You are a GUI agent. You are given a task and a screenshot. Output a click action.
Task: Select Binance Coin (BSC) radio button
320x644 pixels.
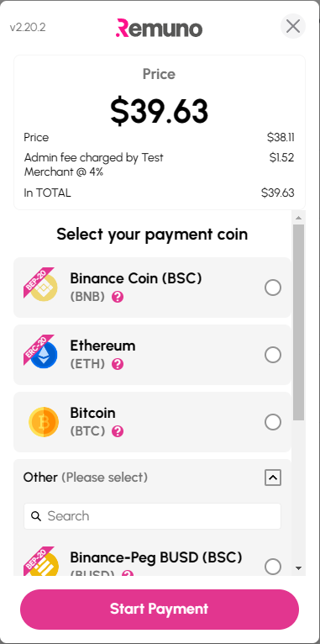[273, 288]
